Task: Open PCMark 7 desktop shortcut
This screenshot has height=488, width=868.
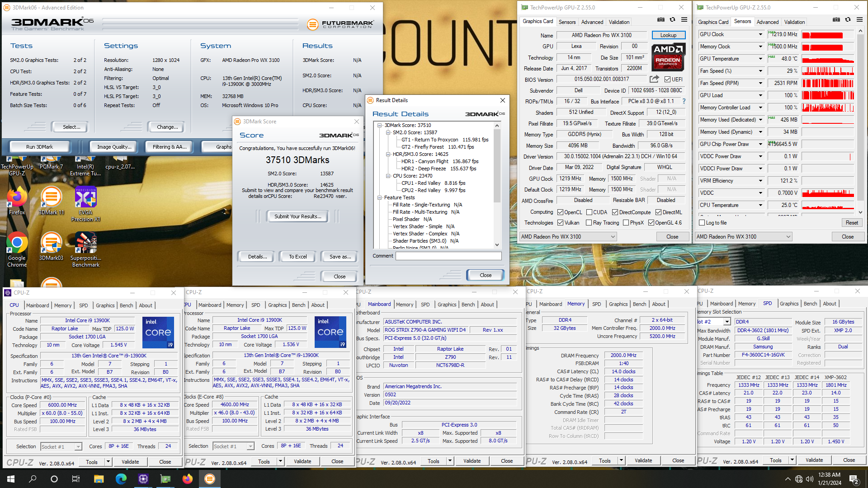Action: click(52, 163)
